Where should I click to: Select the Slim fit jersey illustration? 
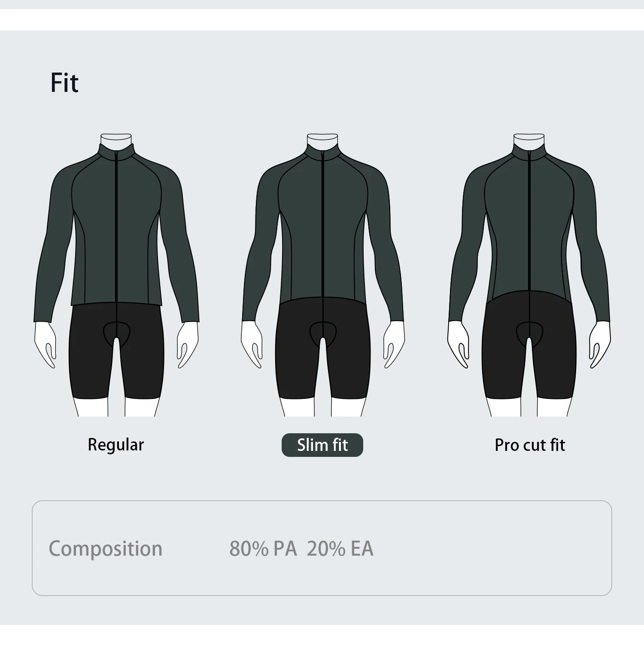pos(322,275)
